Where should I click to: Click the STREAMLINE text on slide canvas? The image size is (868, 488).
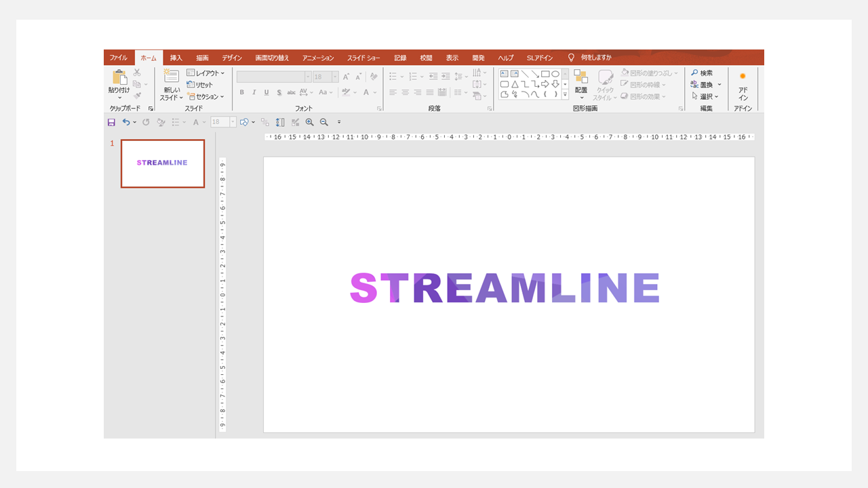505,288
